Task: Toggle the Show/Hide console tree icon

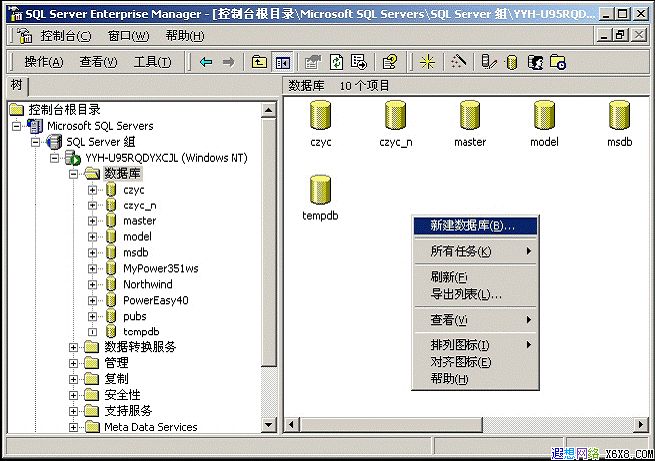Action: coord(282,62)
